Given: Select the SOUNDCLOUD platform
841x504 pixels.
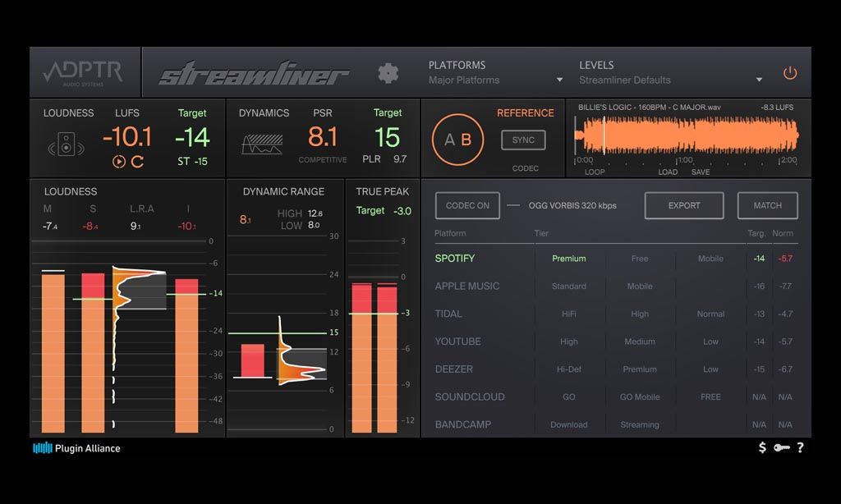Looking at the screenshot, I should tap(470, 397).
